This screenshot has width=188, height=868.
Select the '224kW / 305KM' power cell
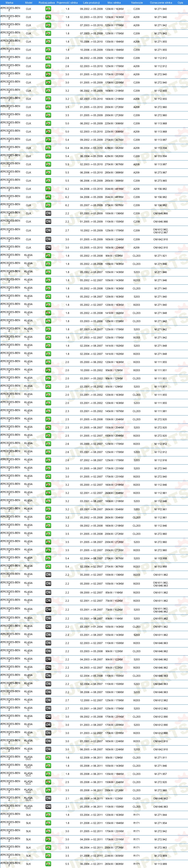pyautogui.click(x=114, y=856)
